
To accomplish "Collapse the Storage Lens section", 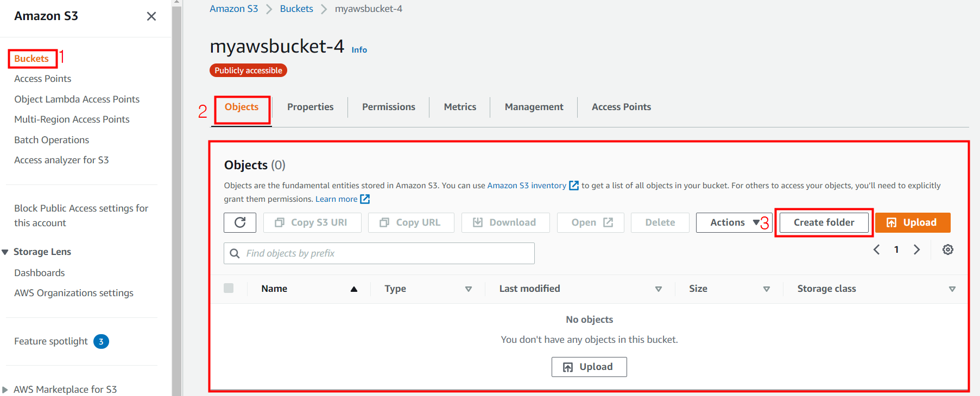I will (5, 252).
